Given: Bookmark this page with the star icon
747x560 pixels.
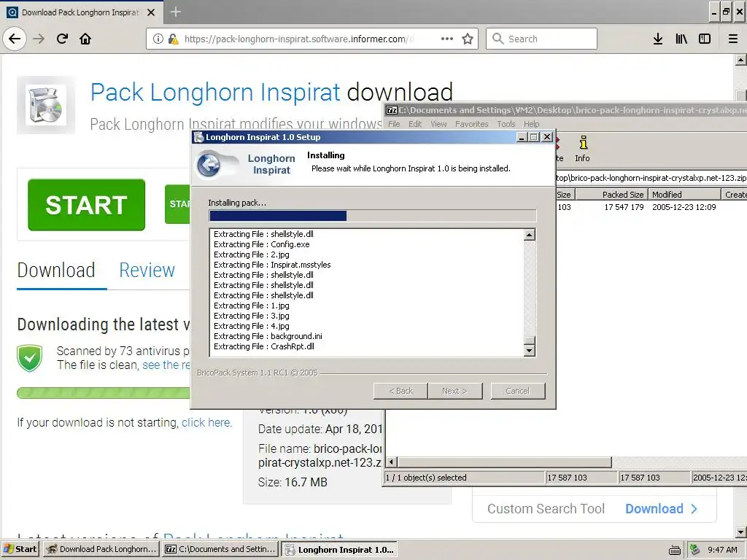Looking at the screenshot, I should [x=468, y=39].
